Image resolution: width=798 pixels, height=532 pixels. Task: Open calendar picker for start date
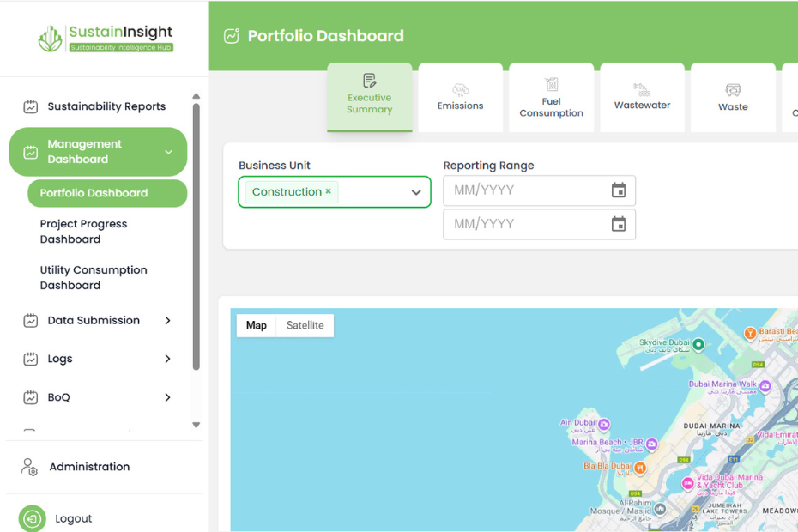pyautogui.click(x=618, y=190)
